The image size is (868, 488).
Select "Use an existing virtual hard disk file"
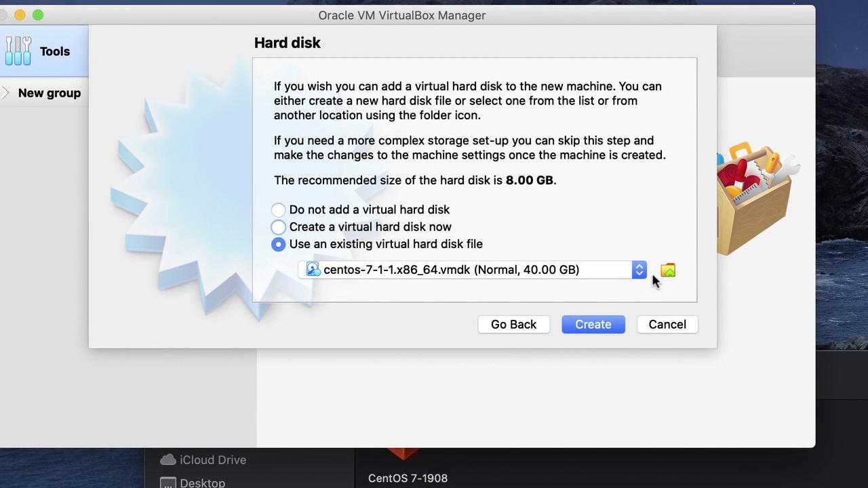pos(278,244)
